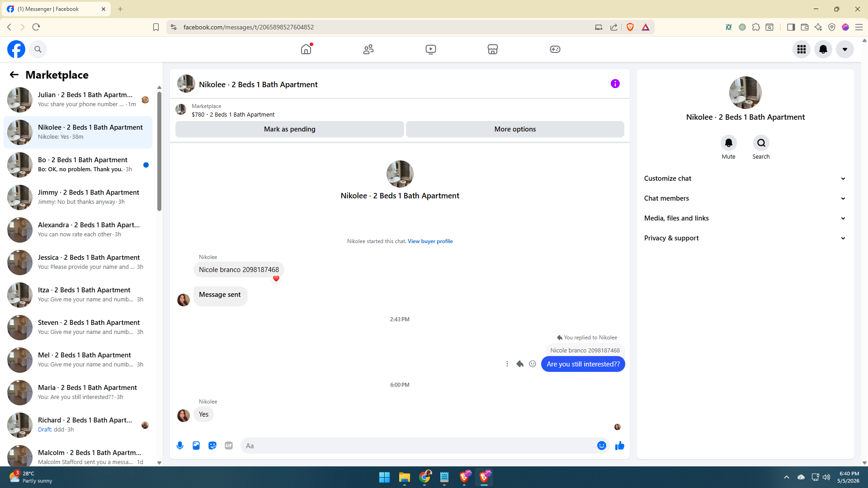
Task: Click the Mark as pending button
Action: (x=289, y=129)
